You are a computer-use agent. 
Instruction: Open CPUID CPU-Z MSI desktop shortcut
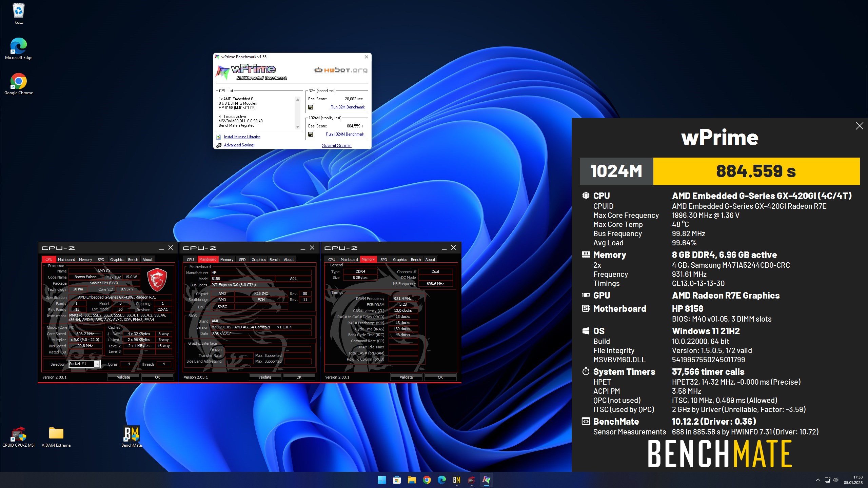point(19,437)
